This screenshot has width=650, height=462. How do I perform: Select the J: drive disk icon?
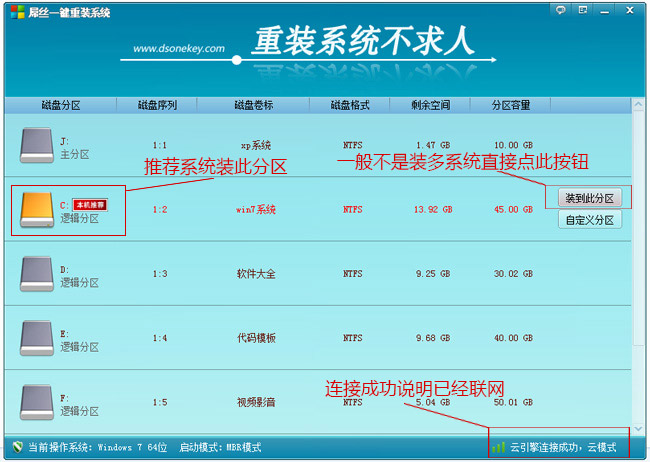coord(37,144)
